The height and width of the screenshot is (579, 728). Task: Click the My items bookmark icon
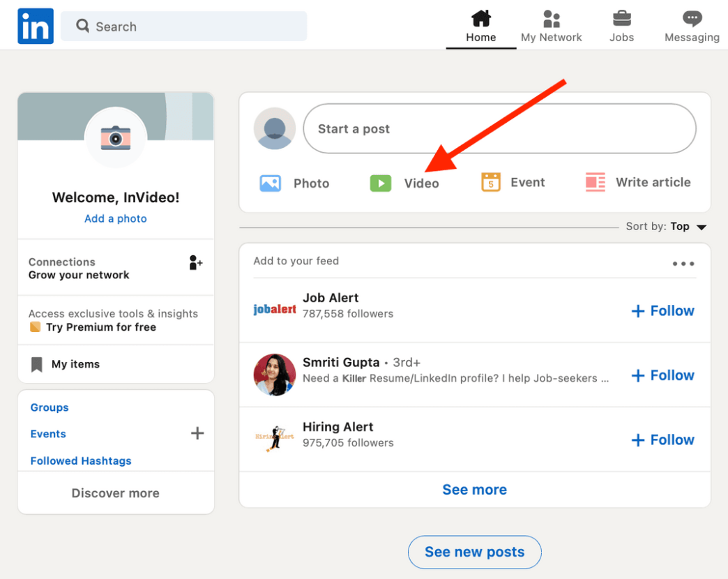coord(37,364)
